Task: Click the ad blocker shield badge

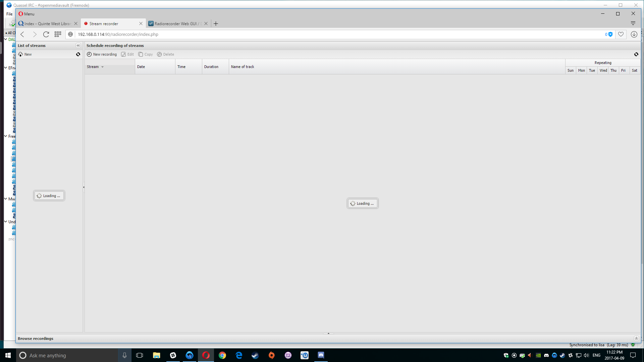Action: [609, 34]
